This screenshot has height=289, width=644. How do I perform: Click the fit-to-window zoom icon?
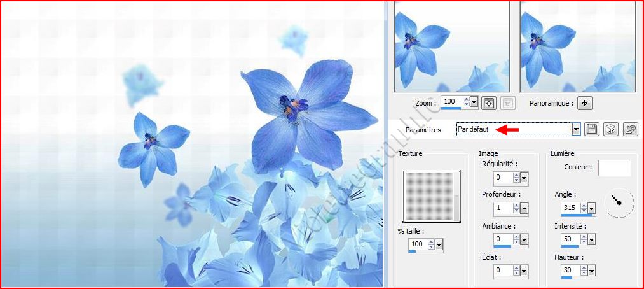[x=489, y=103]
